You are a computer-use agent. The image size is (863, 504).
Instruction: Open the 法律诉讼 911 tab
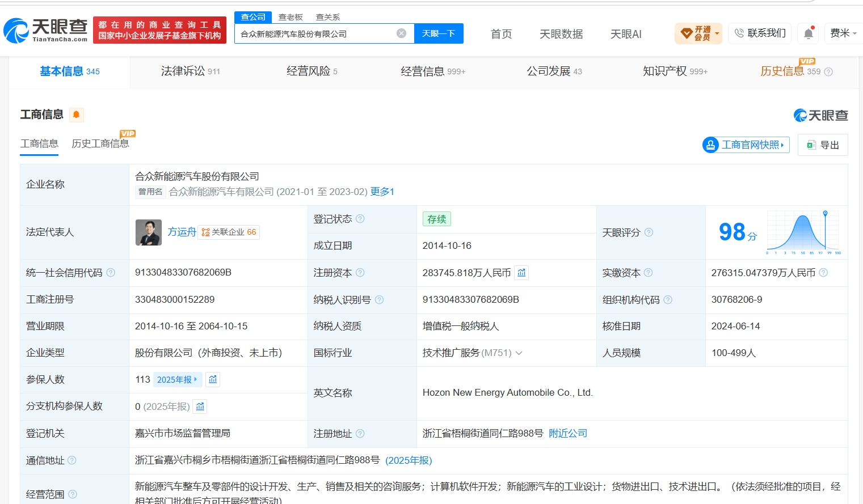coord(190,71)
